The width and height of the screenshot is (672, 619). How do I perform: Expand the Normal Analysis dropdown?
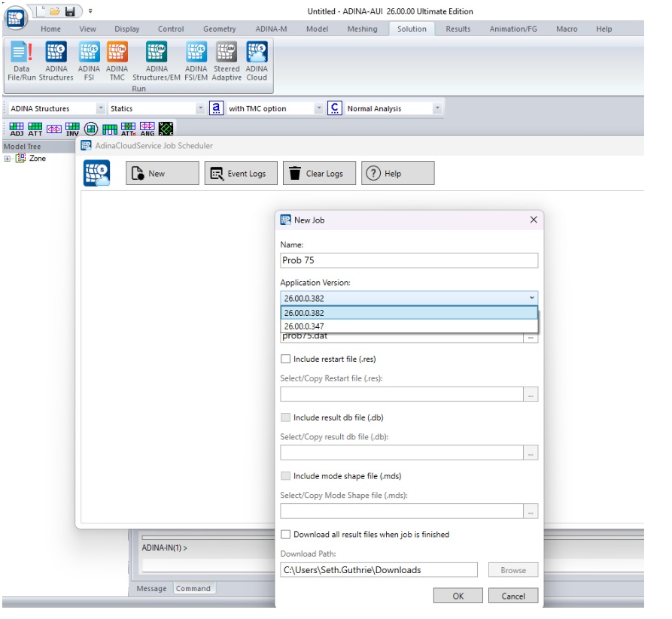coord(436,109)
